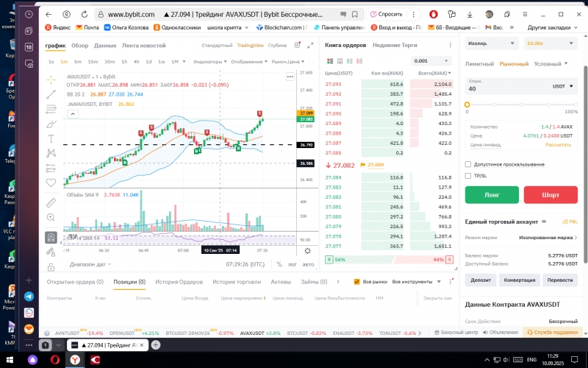Bookmark this page icon
The height and width of the screenshot is (368, 588).
coord(355,14)
